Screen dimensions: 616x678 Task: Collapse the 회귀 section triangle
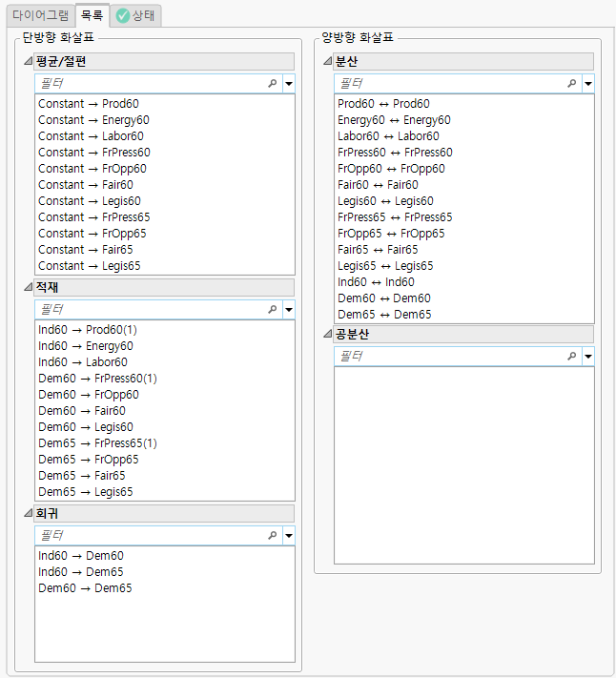(28, 513)
